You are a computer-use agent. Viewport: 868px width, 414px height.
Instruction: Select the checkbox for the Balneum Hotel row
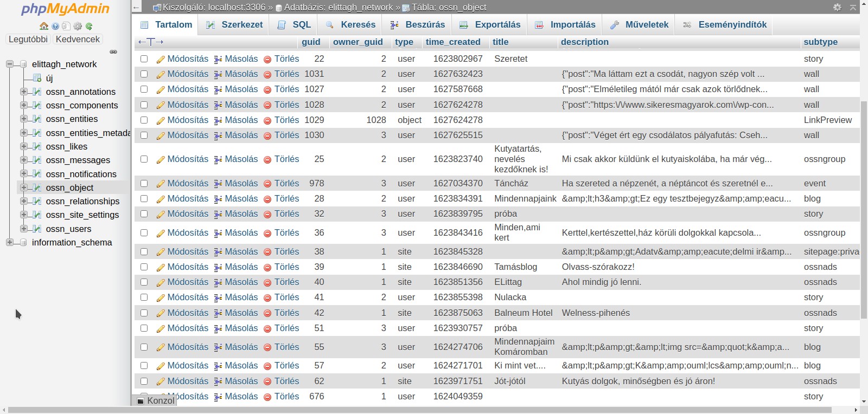coord(144,313)
